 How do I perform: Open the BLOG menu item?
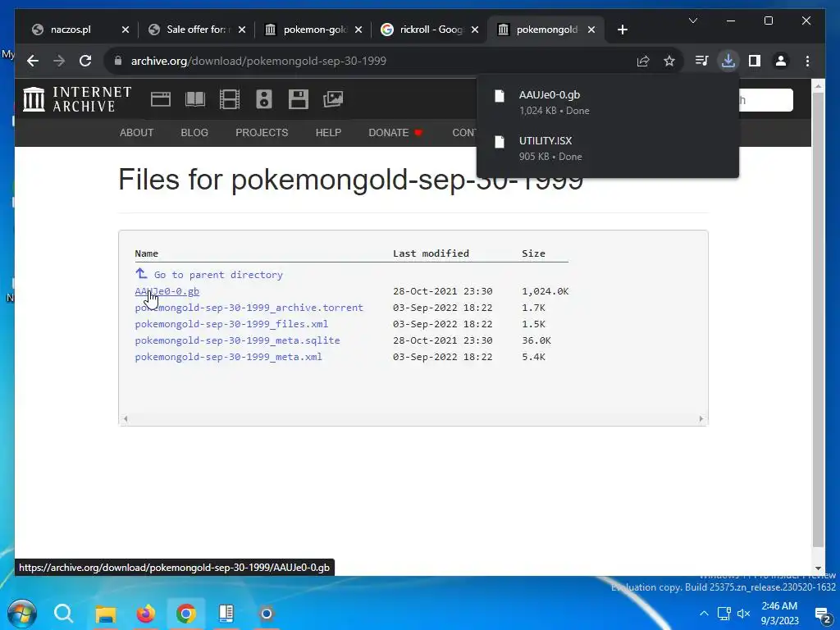click(194, 133)
